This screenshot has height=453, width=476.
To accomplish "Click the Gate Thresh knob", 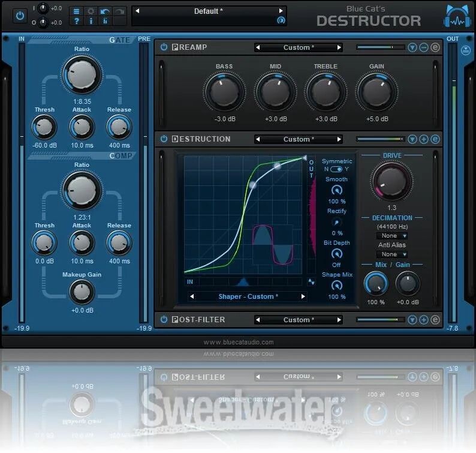I will tap(44, 127).
